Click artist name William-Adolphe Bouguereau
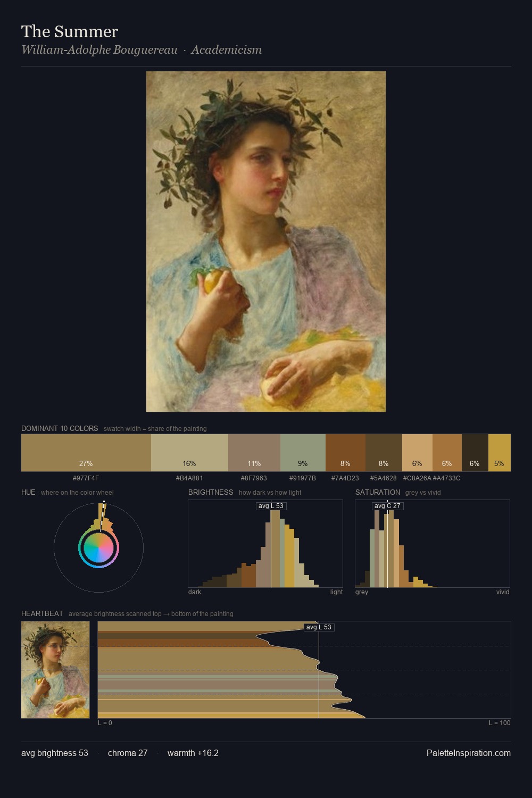Screen dimensions: 532x798 99,50
